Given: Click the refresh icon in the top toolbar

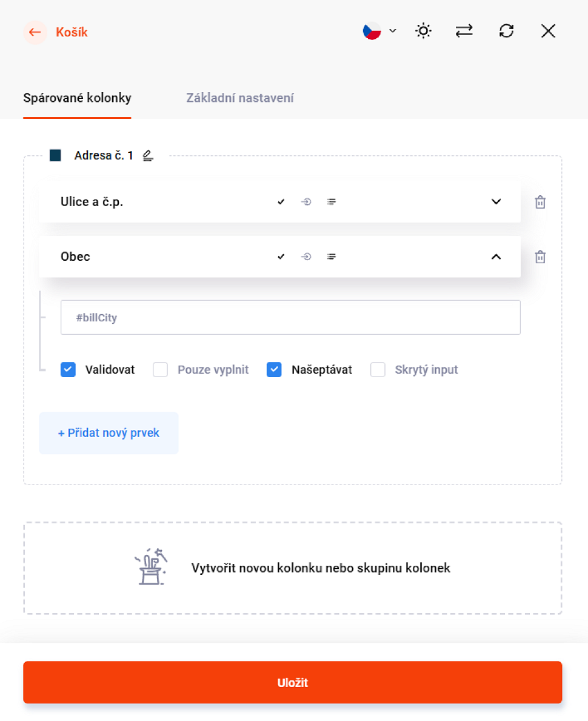Looking at the screenshot, I should point(506,30).
